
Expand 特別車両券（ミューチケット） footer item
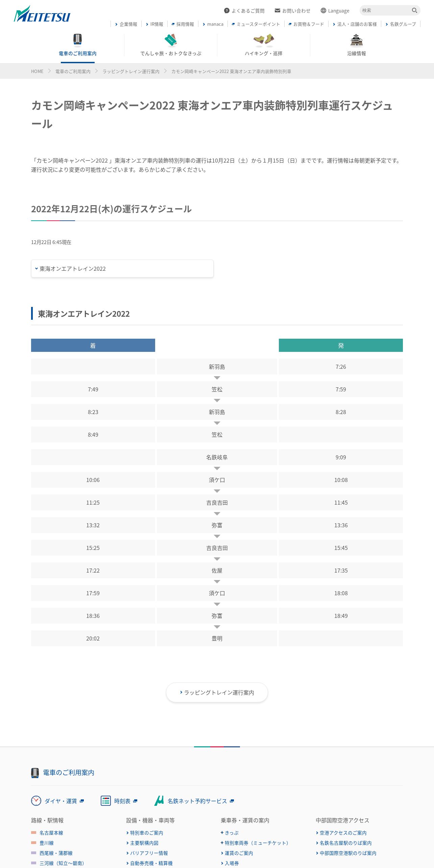tap(255, 843)
